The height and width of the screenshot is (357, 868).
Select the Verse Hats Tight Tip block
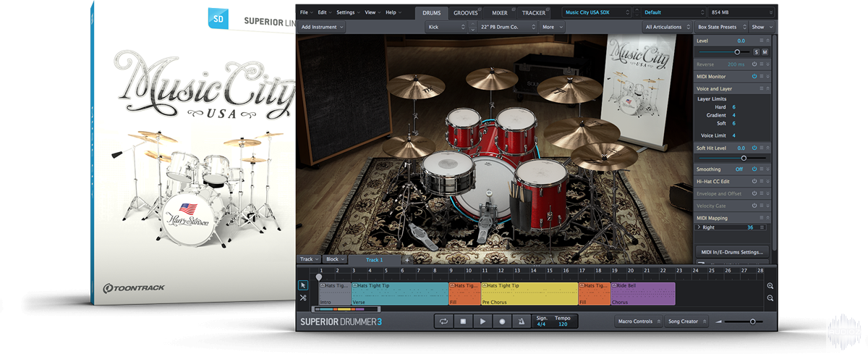tap(400, 293)
